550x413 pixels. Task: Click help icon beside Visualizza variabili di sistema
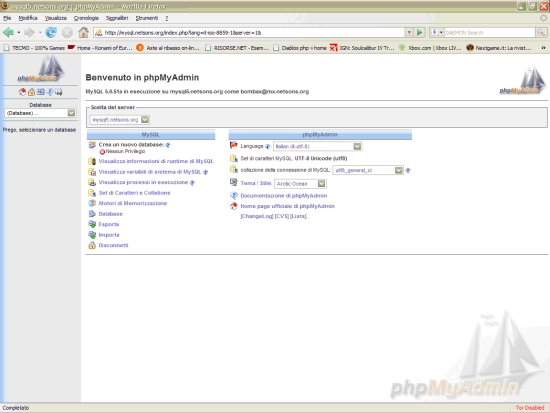coord(206,172)
